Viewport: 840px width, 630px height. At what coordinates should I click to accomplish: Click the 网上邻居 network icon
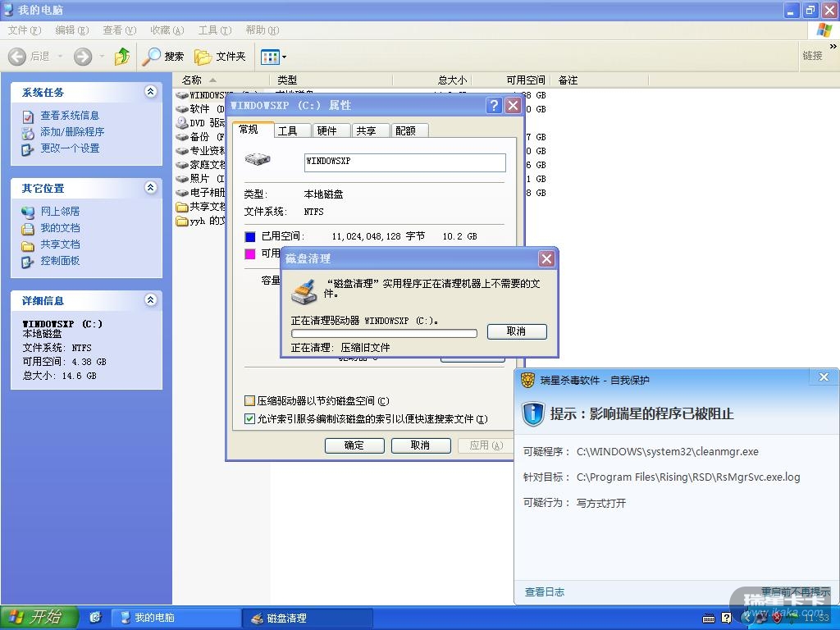[x=28, y=212]
